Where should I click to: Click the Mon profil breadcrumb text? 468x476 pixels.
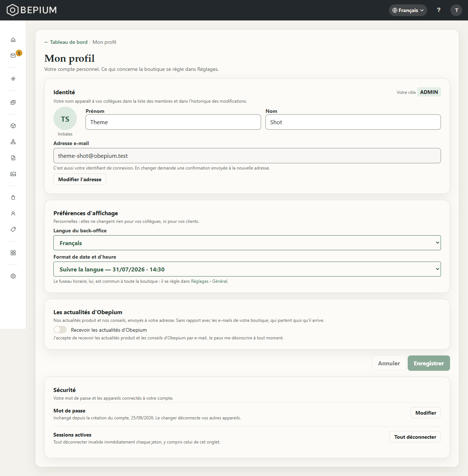[x=104, y=42]
